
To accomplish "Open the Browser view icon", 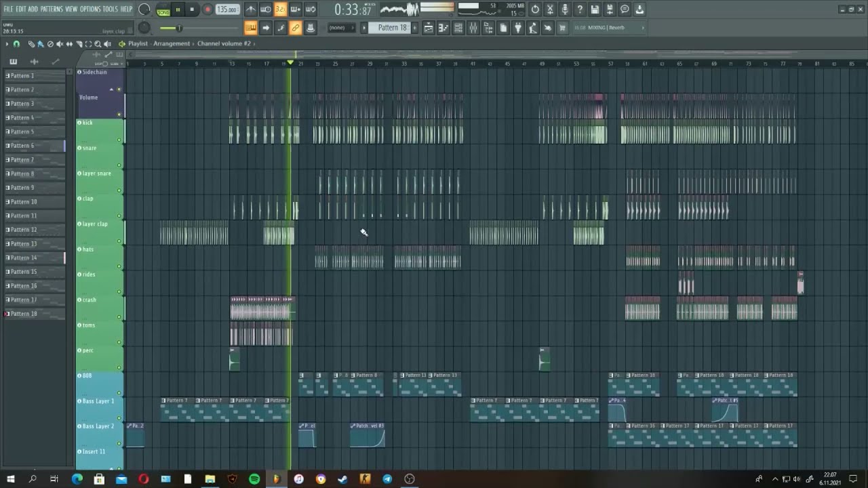I will [x=488, y=28].
